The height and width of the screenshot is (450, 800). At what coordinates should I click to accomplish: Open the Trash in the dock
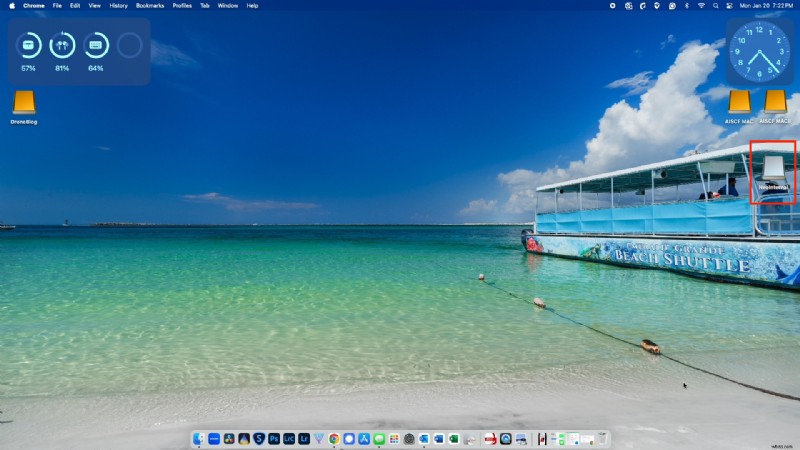pyautogui.click(x=602, y=439)
